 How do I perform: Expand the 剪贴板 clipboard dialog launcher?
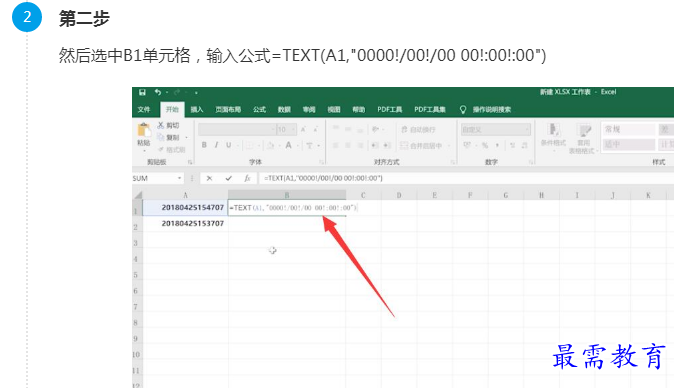(190, 162)
